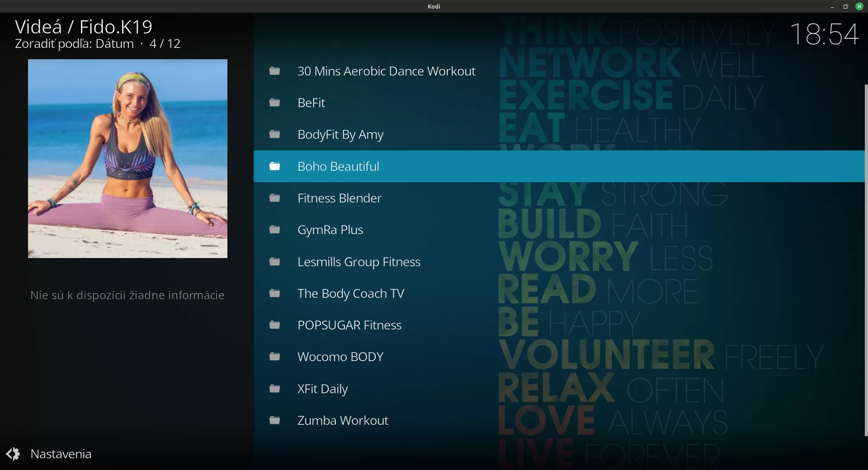
Task: Open Nastavenia settings label
Action: (61, 454)
